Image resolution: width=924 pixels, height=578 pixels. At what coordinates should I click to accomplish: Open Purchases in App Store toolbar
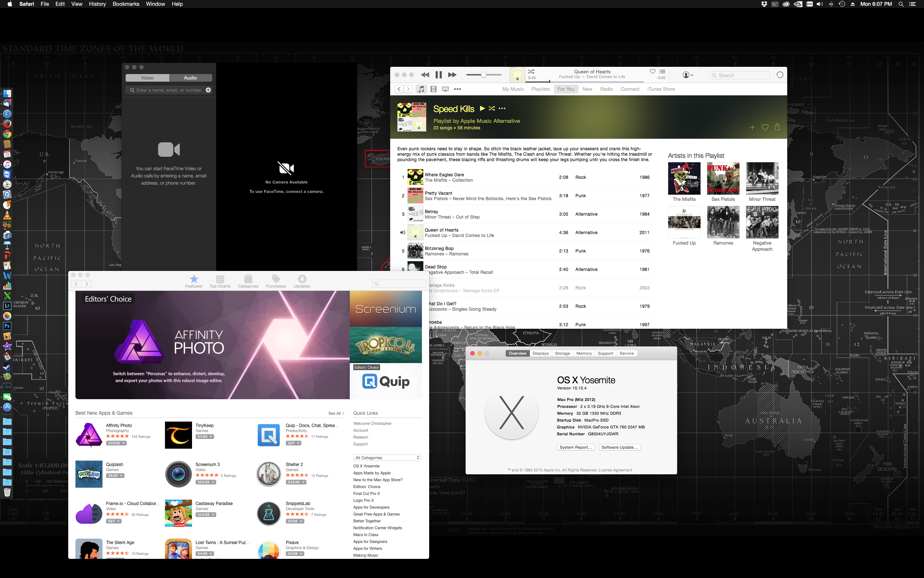click(276, 281)
